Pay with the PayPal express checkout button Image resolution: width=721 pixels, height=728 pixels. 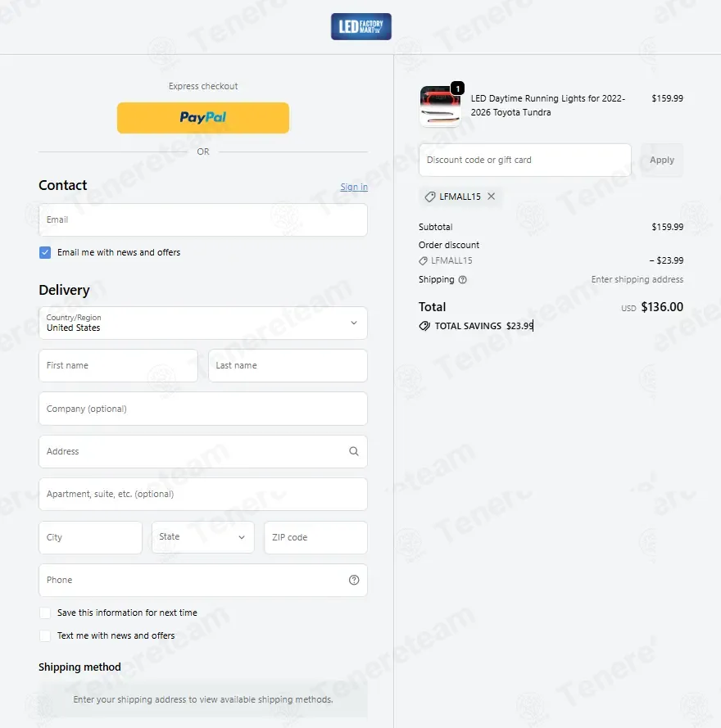203,118
